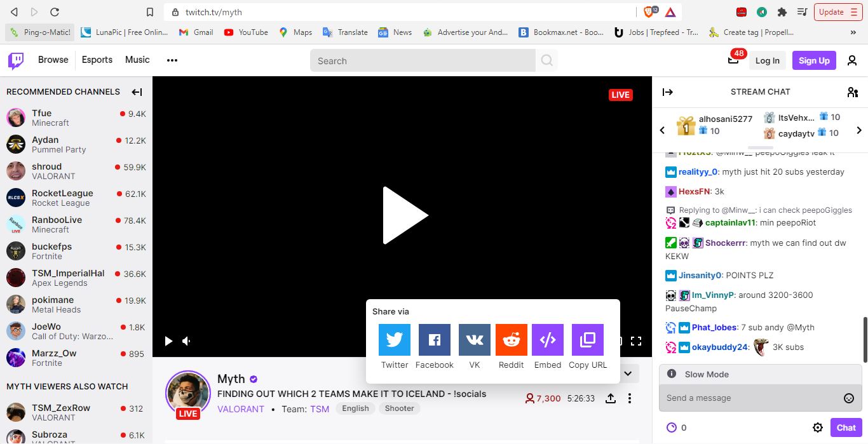This screenshot has height=444, width=868.
Task: Open more options for Myth's stream
Action: [630, 398]
